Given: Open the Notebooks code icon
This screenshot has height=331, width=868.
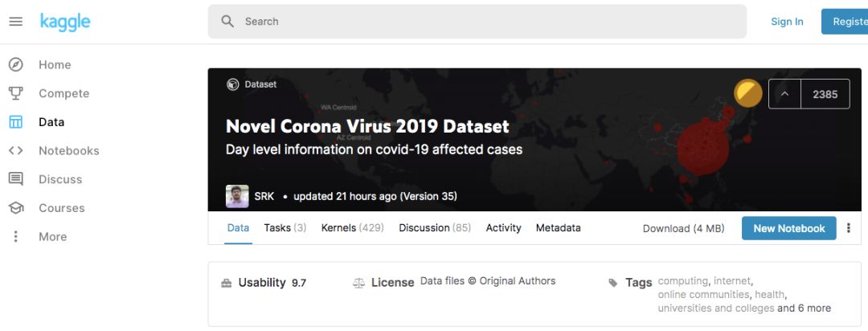Looking at the screenshot, I should [15, 151].
